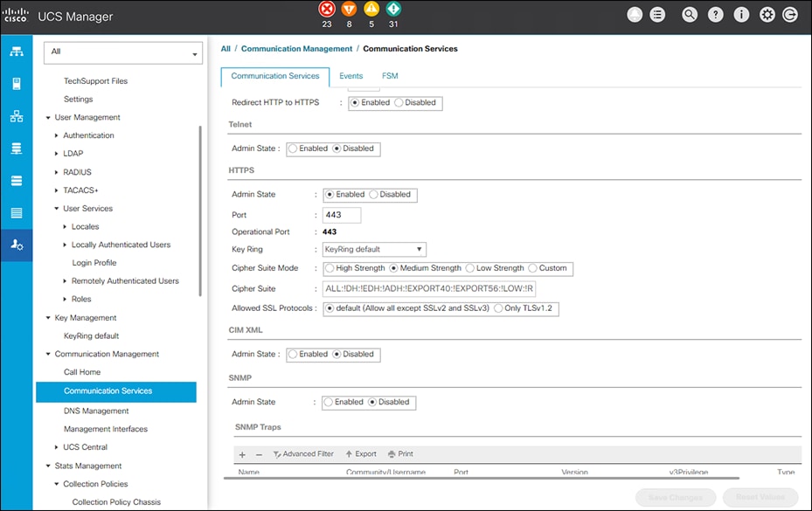
Task: Open SAN section in navigation bar
Action: (x=17, y=148)
